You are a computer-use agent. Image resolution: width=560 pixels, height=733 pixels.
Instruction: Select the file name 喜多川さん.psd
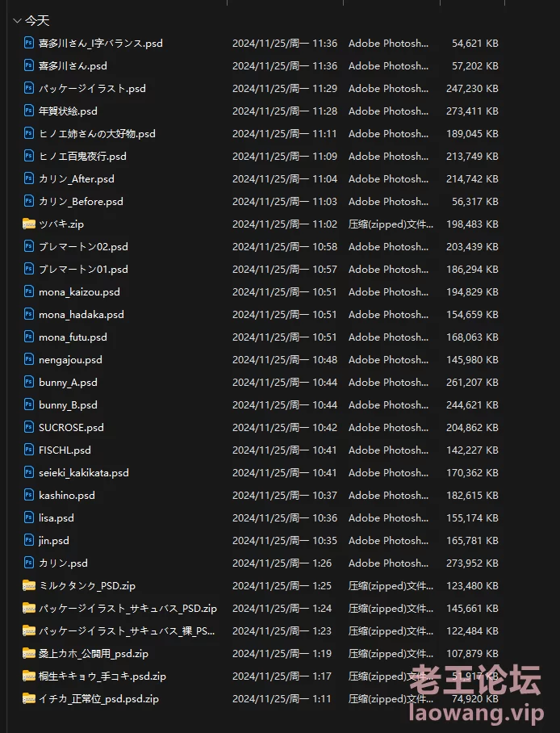73,66
